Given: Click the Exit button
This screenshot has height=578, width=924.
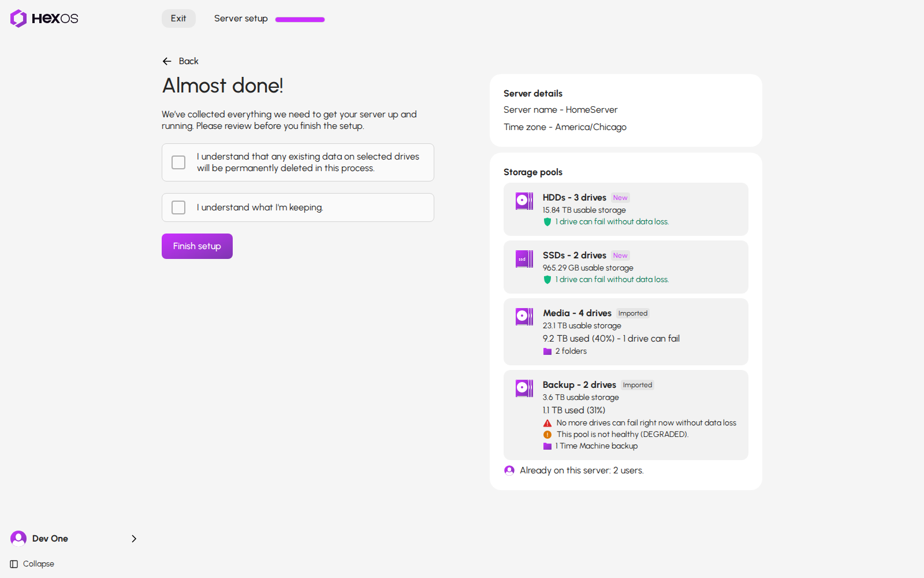Looking at the screenshot, I should 178,18.
